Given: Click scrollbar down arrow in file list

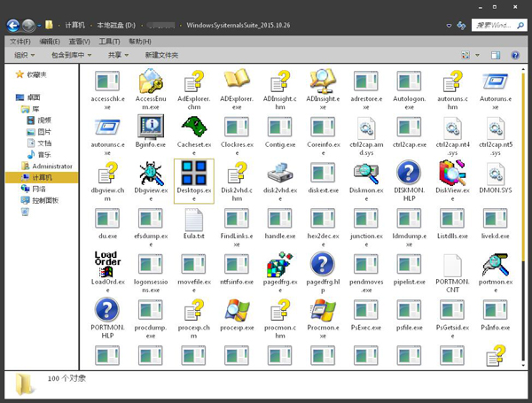Looking at the screenshot, I should (523, 365).
